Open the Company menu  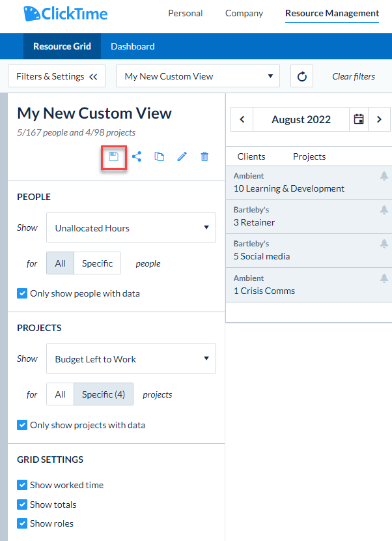pos(244,14)
